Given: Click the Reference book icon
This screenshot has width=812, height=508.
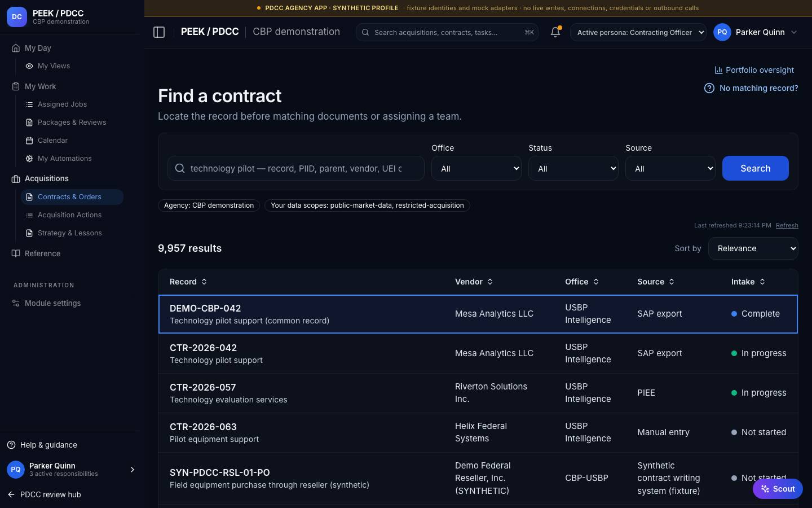Looking at the screenshot, I should click(16, 253).
